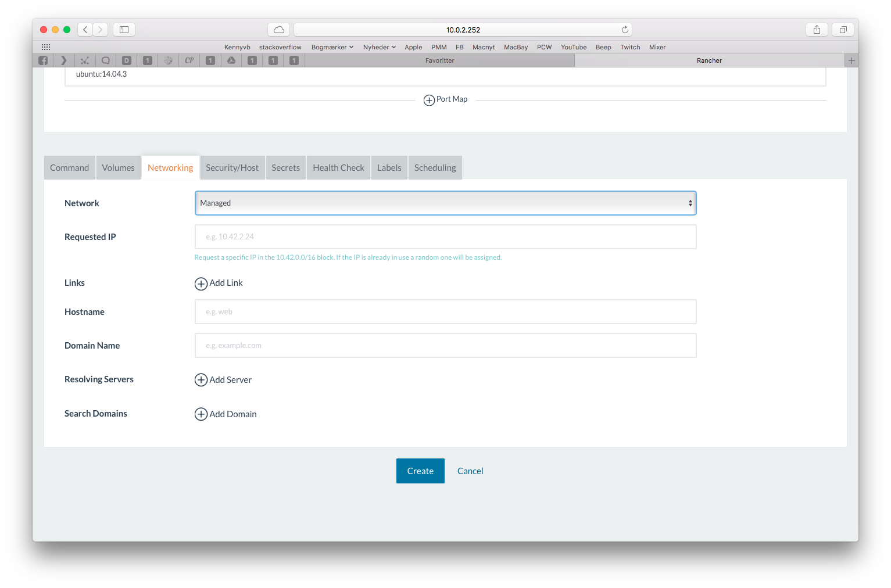Add a new Safari tab

click(x=851, y=60)
